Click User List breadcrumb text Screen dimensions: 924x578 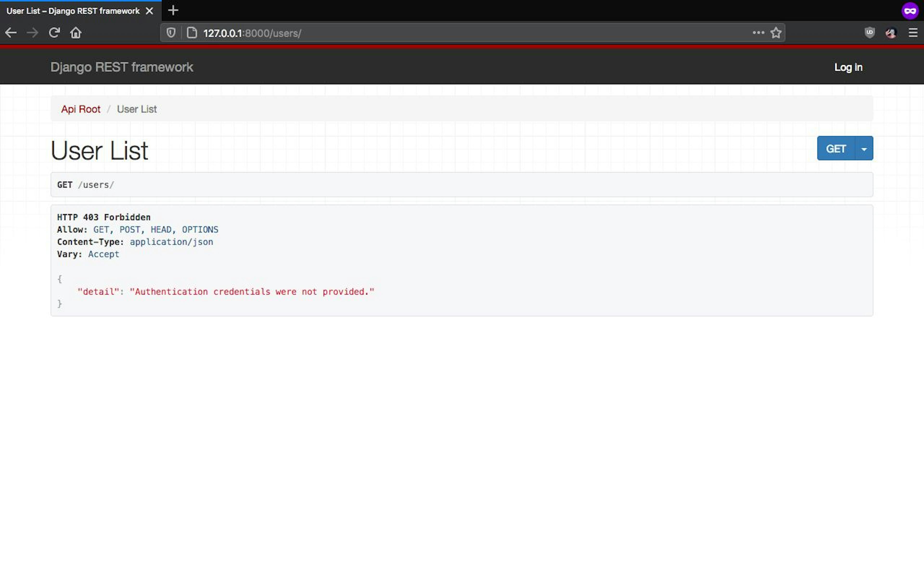coord(137,109)
